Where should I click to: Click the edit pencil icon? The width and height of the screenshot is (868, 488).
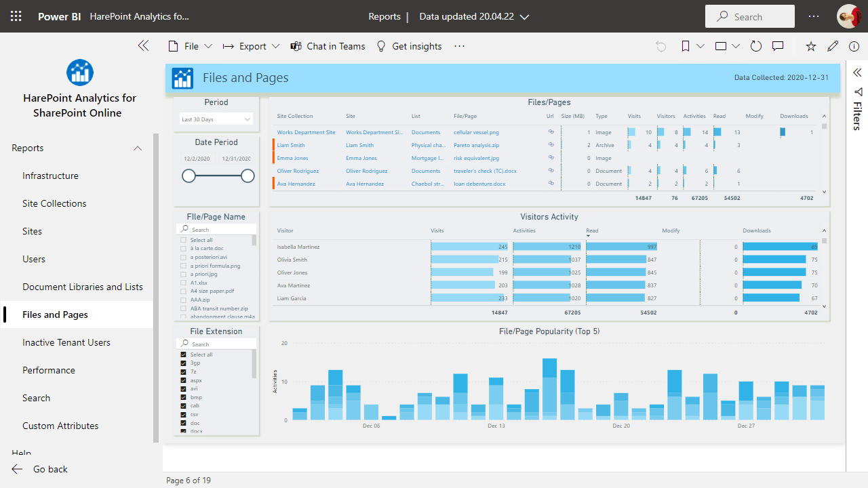click(833, 46)
